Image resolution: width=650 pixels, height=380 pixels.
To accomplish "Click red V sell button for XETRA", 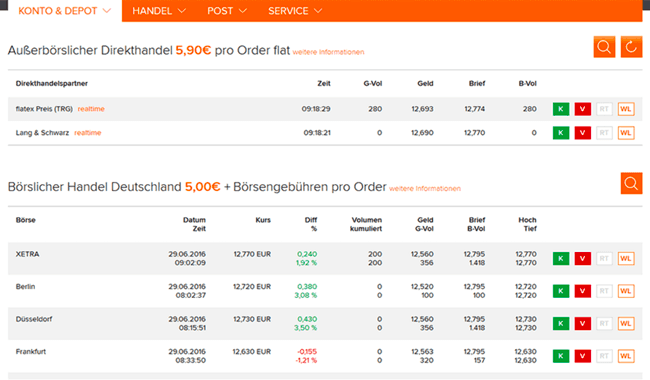I will [x=582, y=259].
